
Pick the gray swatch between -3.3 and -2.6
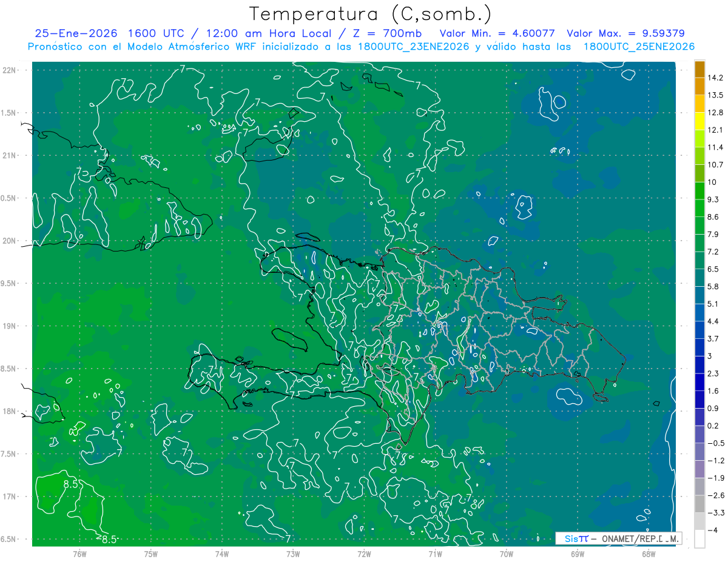pyautogui.click(x=699, y=504)
